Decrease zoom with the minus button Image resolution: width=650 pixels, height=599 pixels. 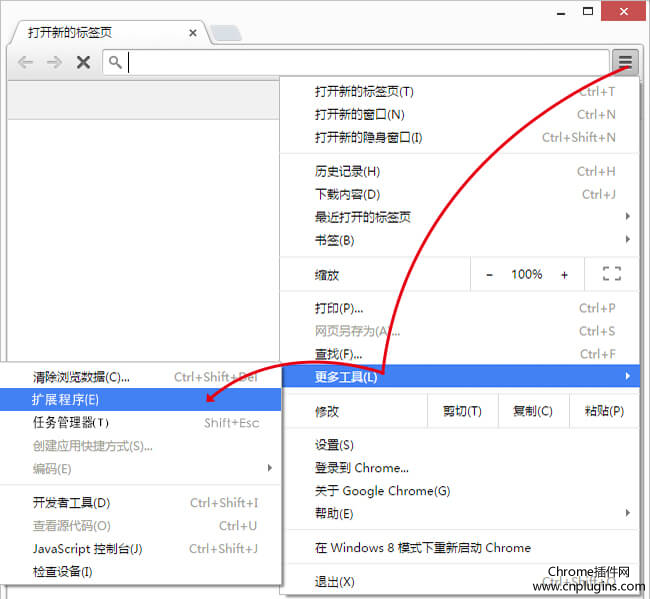point(489,274)
